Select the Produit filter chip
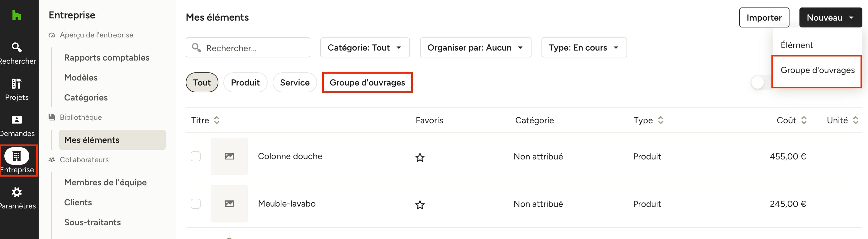Screen dimensions: 868x239 (245, 82)
